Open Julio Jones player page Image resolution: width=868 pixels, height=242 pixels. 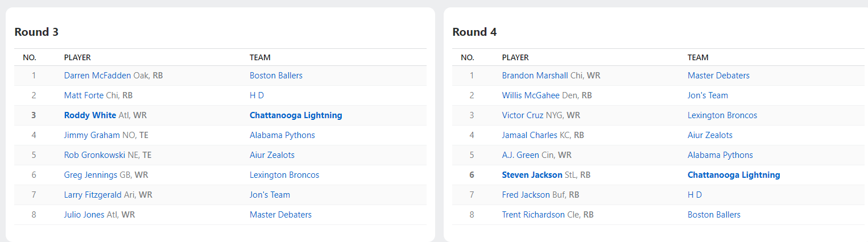(84, 215)
